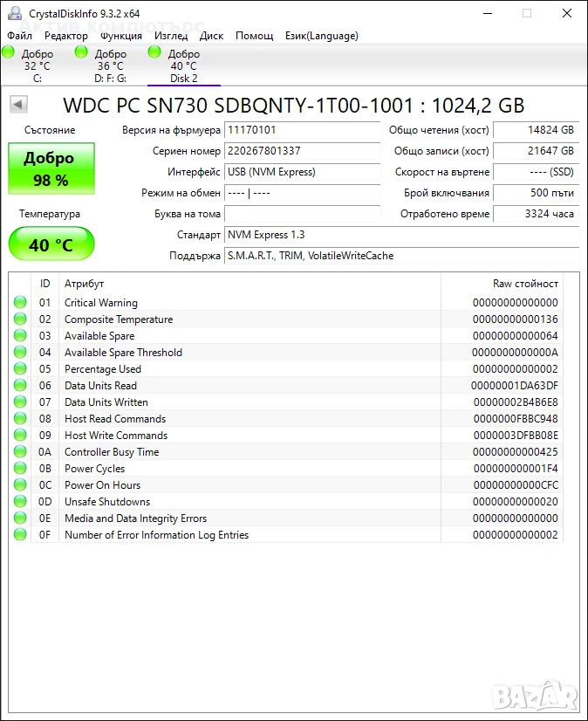
Task: Open the Файл menu
Action: pos(20,36)
